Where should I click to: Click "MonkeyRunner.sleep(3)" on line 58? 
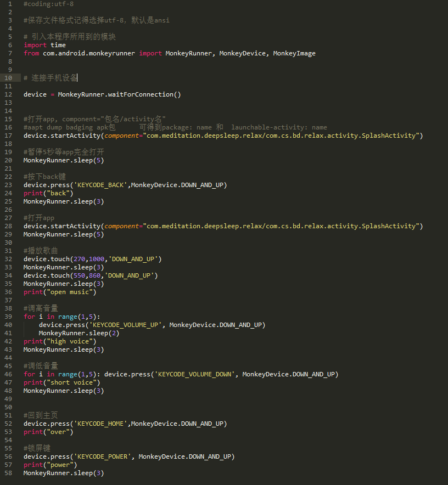(x=64, y=473)
